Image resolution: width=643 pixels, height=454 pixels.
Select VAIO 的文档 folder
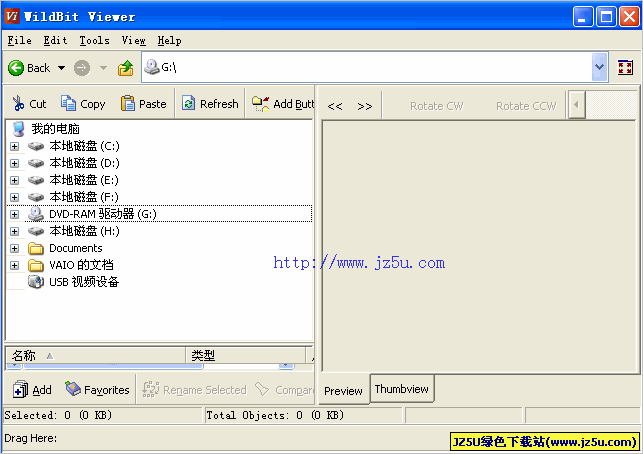[81, 265]
